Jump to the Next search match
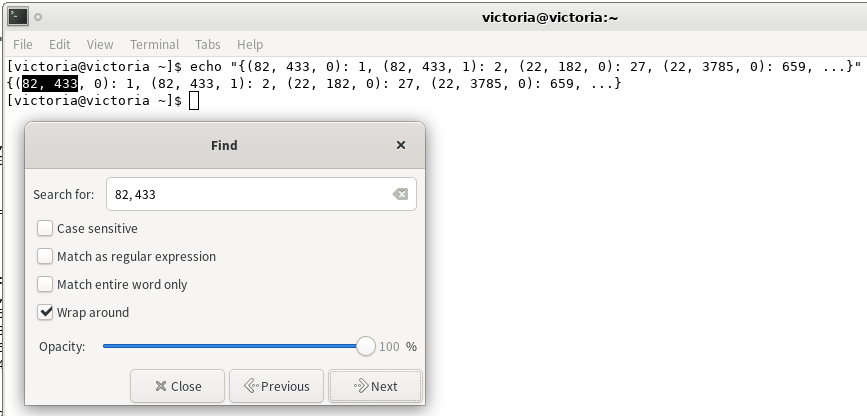 tap(375, 386)
